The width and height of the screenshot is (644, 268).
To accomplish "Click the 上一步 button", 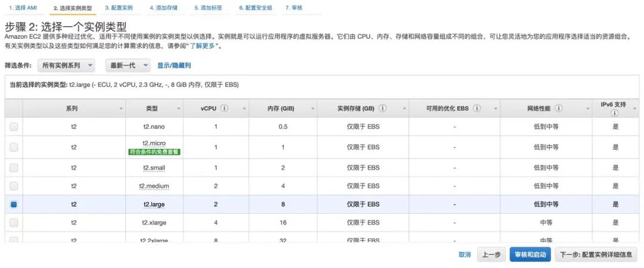I will tap(491, 254).
